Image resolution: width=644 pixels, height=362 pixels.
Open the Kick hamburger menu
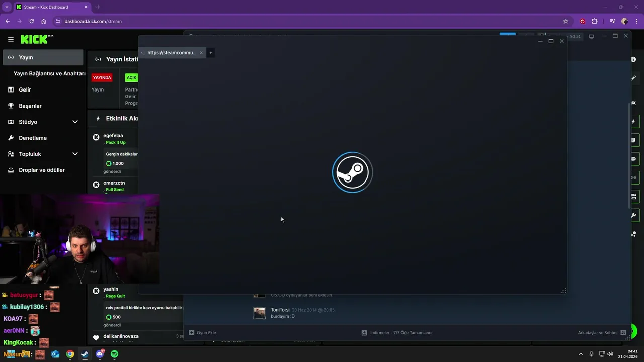[x=11, y=39]
